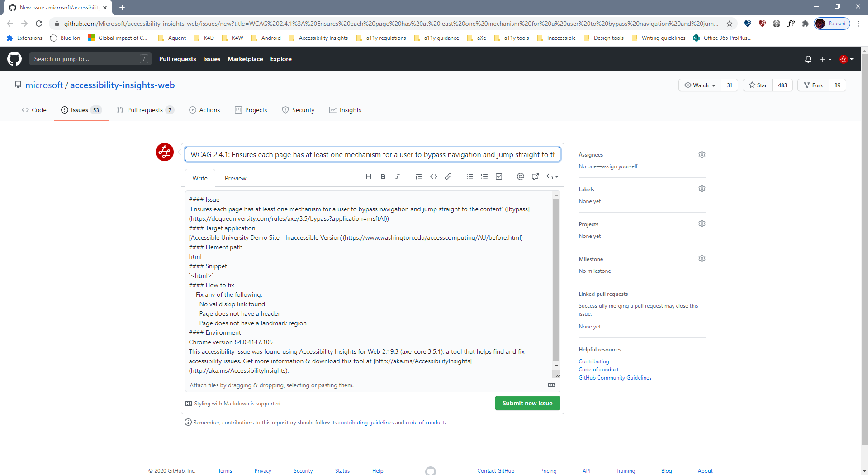Expand the Watch dropdown
Image resolution: width=868 pixels, height=475 pixels.
(700, 85)
